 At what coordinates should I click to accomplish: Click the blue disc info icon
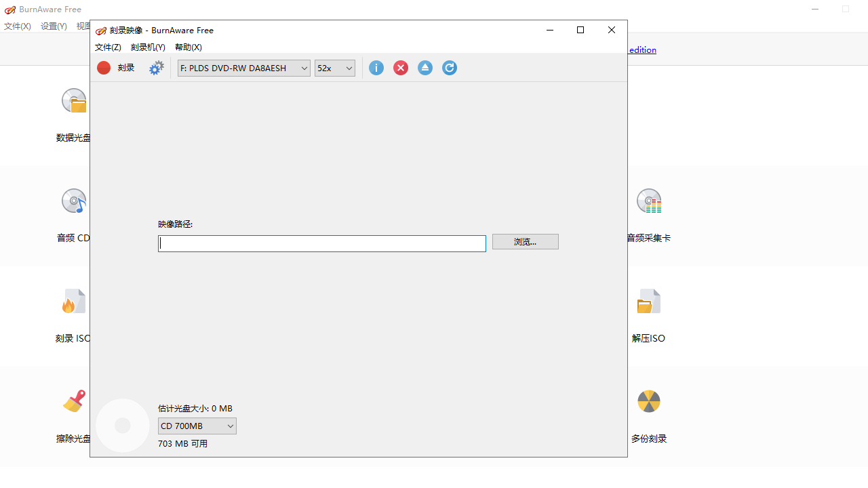(376, 68)
